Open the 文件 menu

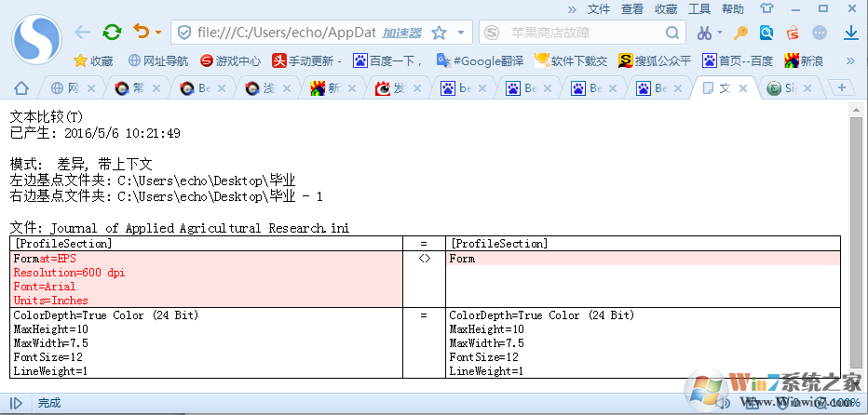coord(599,8)
